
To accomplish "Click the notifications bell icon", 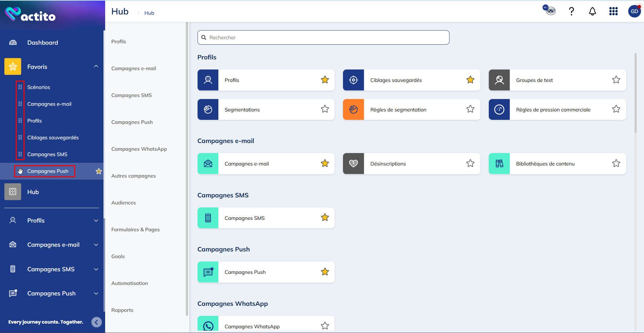I will [592, 11].
